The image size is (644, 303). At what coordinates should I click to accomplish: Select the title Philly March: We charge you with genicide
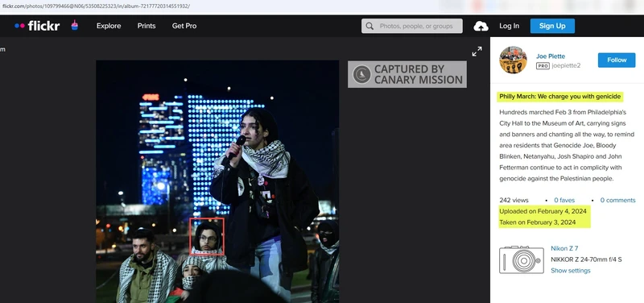tap(559, 97)
